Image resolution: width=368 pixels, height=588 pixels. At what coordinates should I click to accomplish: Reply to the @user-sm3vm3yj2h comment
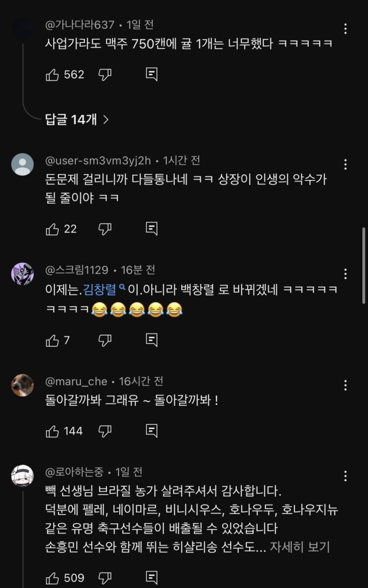(152, 229)
